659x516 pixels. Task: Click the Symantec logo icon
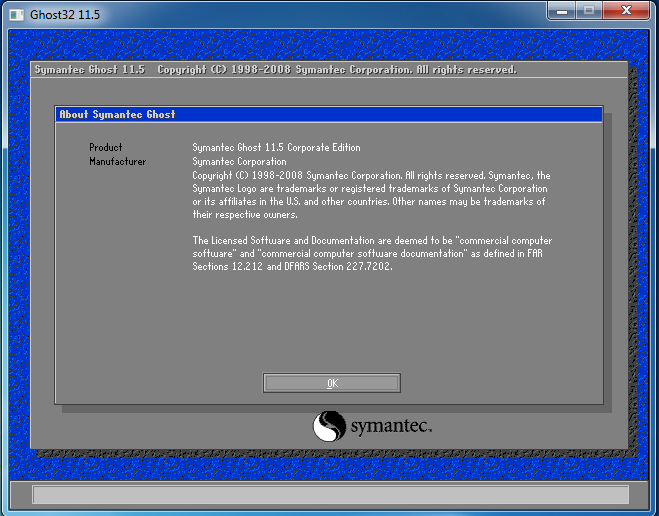point(330,426)
